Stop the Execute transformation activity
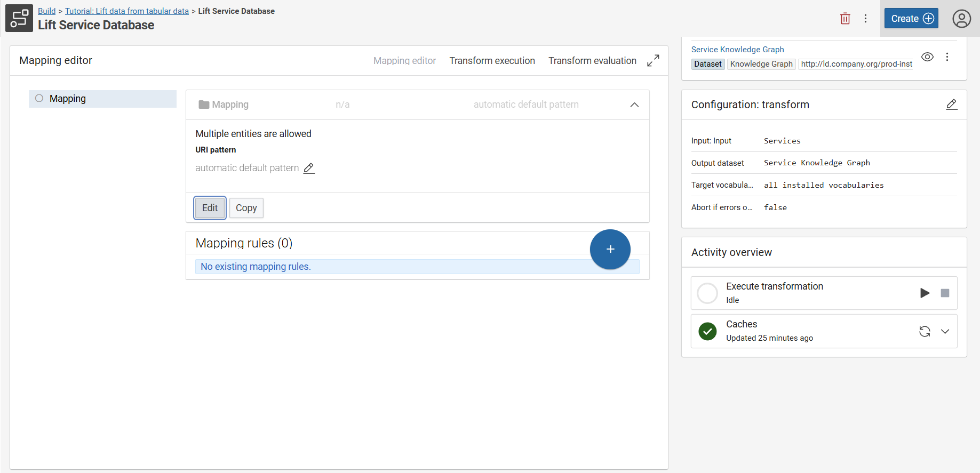 pyautogui.click(x=945, y=293)
